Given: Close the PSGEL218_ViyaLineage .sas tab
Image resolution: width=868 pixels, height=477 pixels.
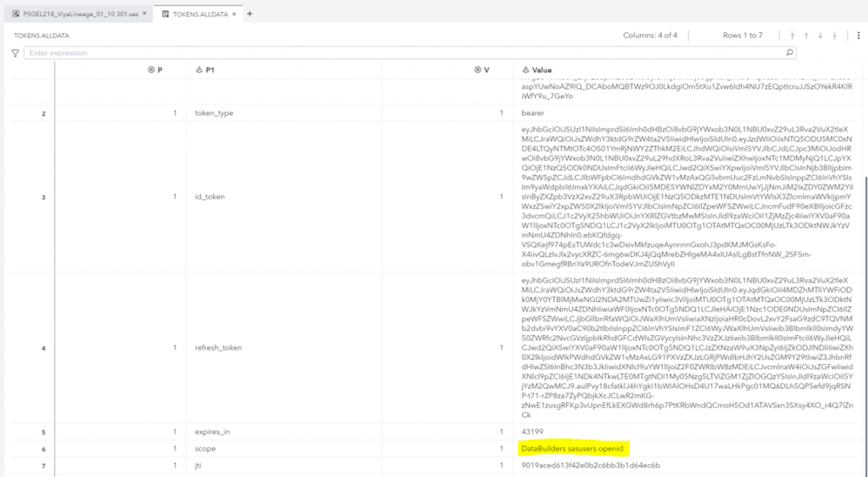Looking at the screenshot, I should click(144, 14).
